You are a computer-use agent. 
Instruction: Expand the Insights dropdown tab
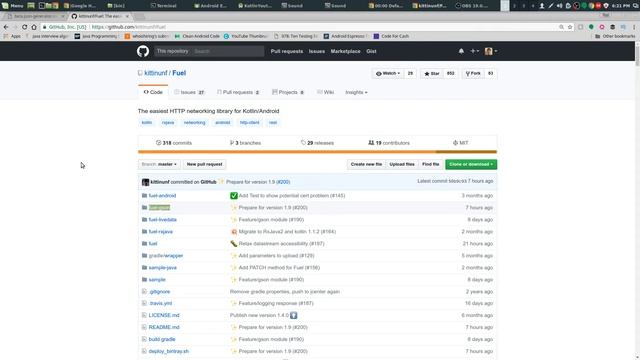point(356,92)
